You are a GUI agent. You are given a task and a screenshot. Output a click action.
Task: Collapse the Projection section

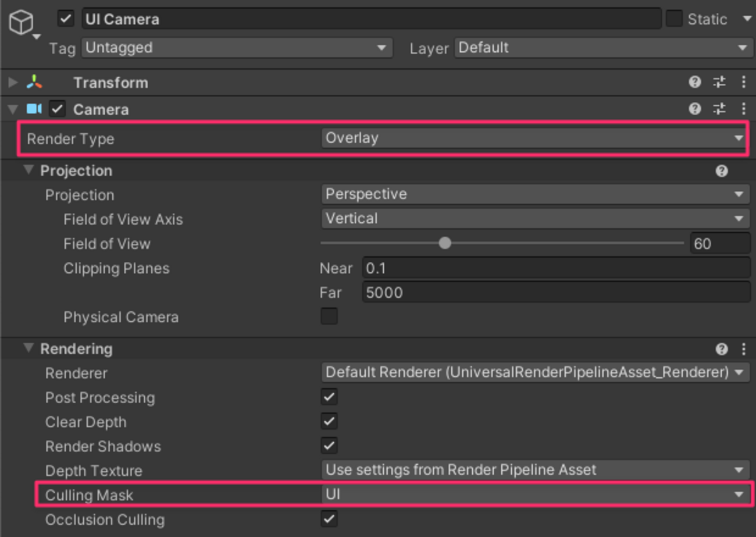click(x=28, y=170)
